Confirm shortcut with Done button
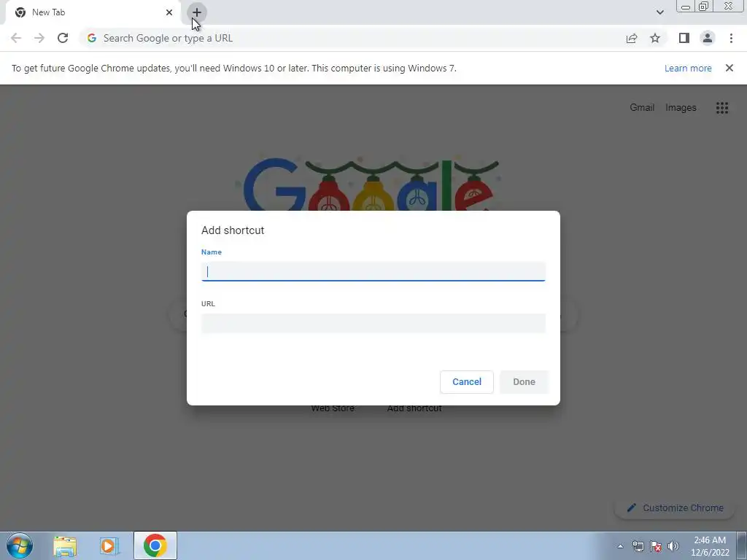This screenshot has width=747, height=560. [x=524, y=382]
